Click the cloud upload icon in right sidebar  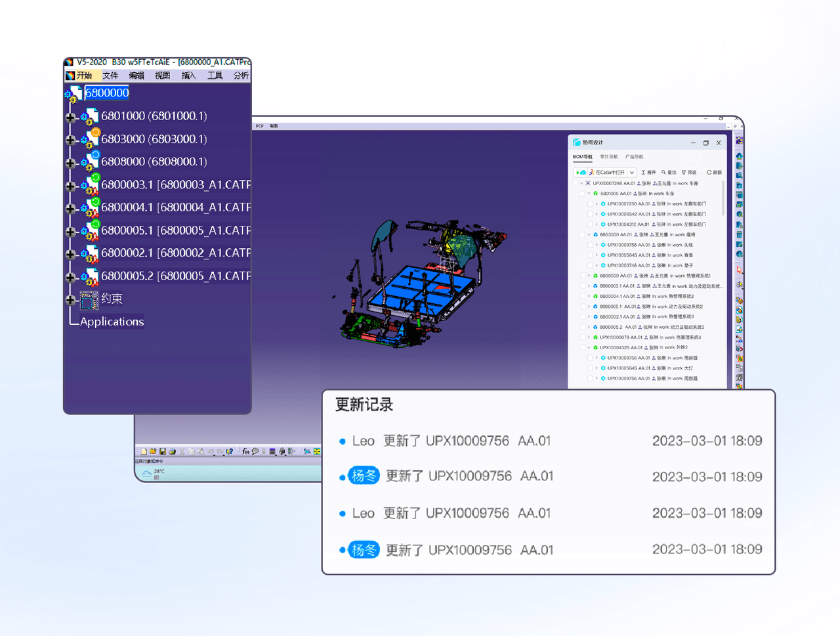point(740,156)
